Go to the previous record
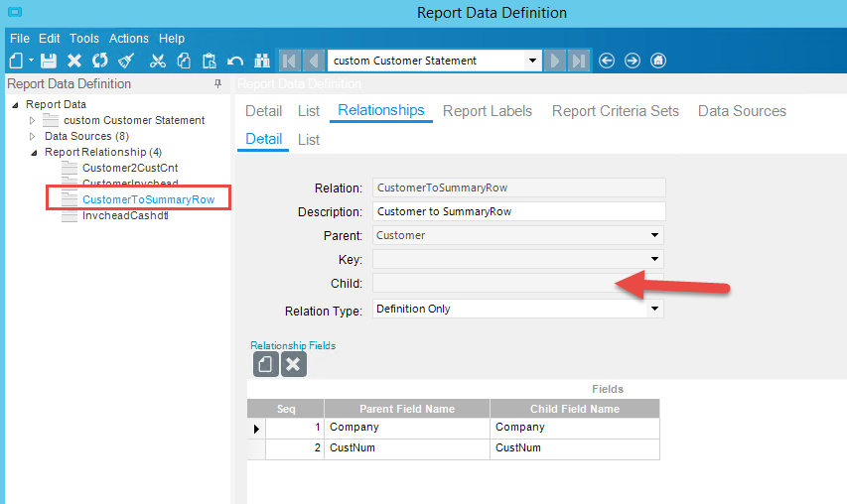 point(314,61)
